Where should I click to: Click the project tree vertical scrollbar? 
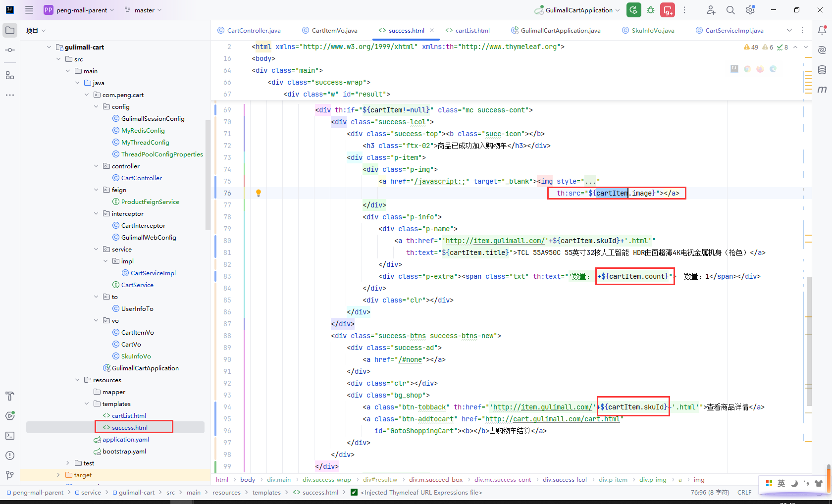click(x=208, y=176)
